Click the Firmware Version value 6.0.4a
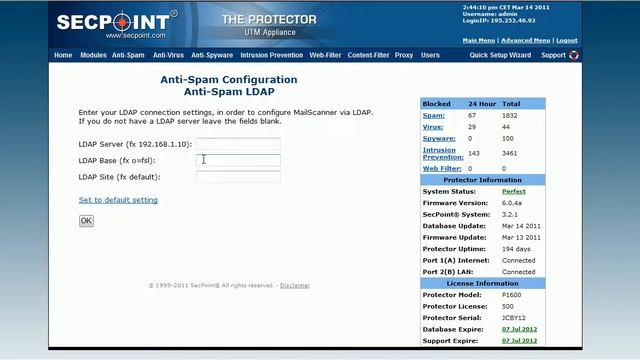The height and width of the screenshot is (360, 640). click(511, 203)
